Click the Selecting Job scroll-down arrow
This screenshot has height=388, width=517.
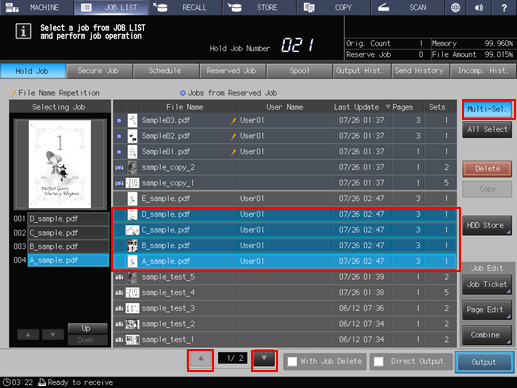click(53, 334)
